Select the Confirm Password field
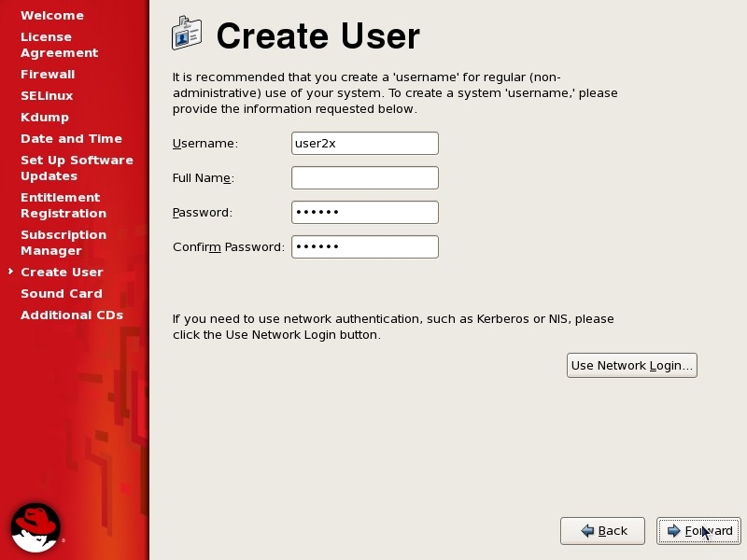 coord(365,246)
